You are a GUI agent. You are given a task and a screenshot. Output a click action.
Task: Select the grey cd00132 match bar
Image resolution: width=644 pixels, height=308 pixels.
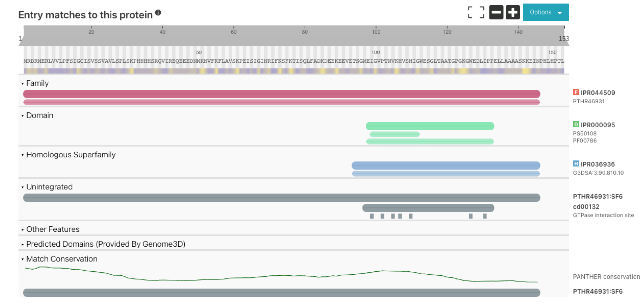(428, 208)
